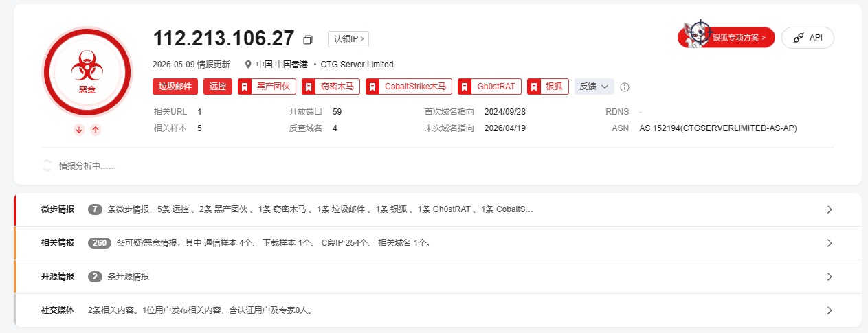Open the 社交媒体 section
This screenshot has height=333, width=868.
(438, 310)
